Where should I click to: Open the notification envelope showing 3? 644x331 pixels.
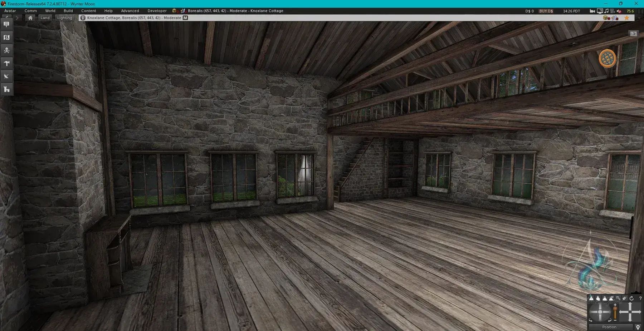pos(634,34)
